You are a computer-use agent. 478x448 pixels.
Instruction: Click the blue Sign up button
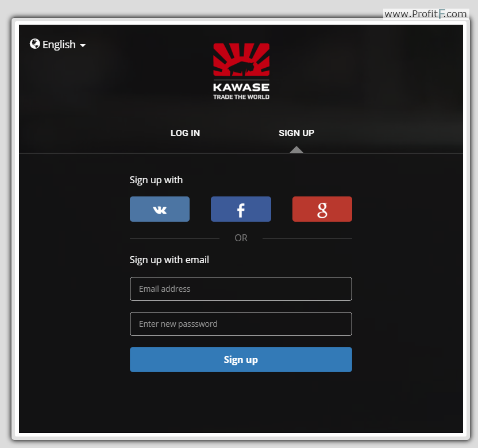click(241, 360)
